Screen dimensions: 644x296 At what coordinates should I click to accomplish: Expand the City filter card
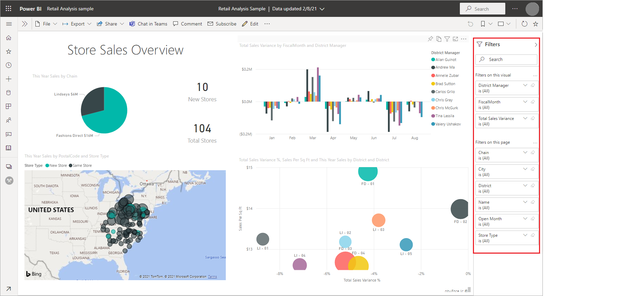tap(525, 169)
